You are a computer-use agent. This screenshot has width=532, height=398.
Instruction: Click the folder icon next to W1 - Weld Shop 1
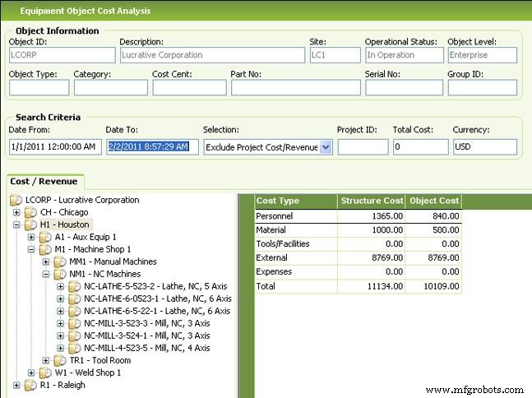tap(45, 373)
